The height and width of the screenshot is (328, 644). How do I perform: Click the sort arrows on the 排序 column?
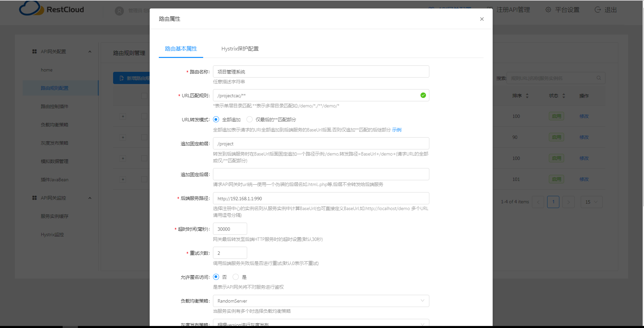point(527,96)
